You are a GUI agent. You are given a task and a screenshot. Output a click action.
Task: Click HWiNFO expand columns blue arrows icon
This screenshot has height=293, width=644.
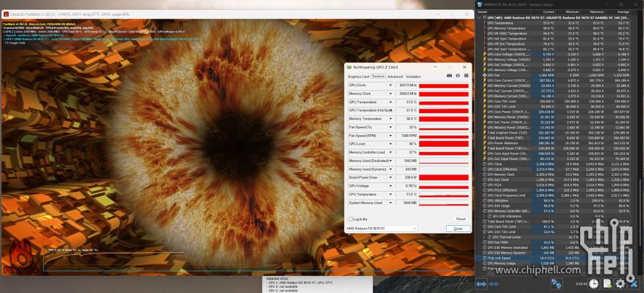coord(482,284)
